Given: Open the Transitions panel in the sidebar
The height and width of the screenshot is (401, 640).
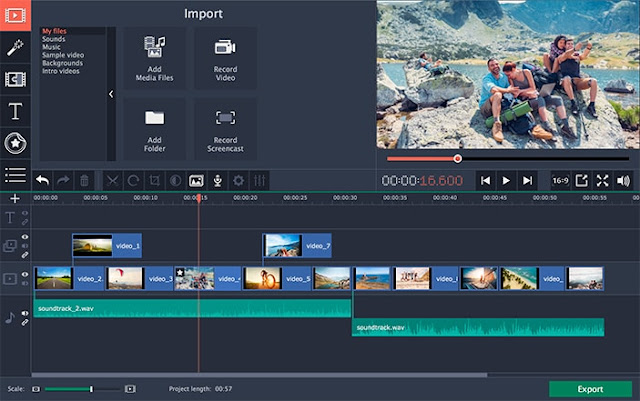Looking at the screenshot, I should 15,79.
